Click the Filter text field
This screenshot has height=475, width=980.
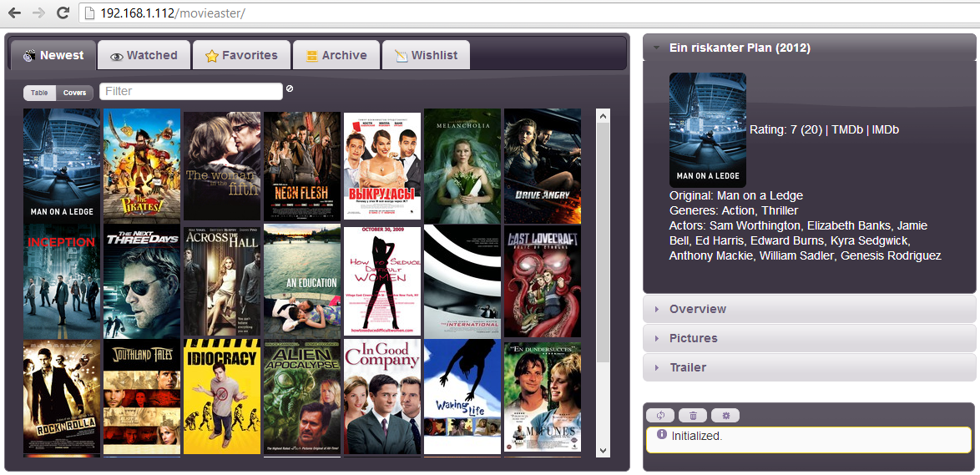point(191,91)
